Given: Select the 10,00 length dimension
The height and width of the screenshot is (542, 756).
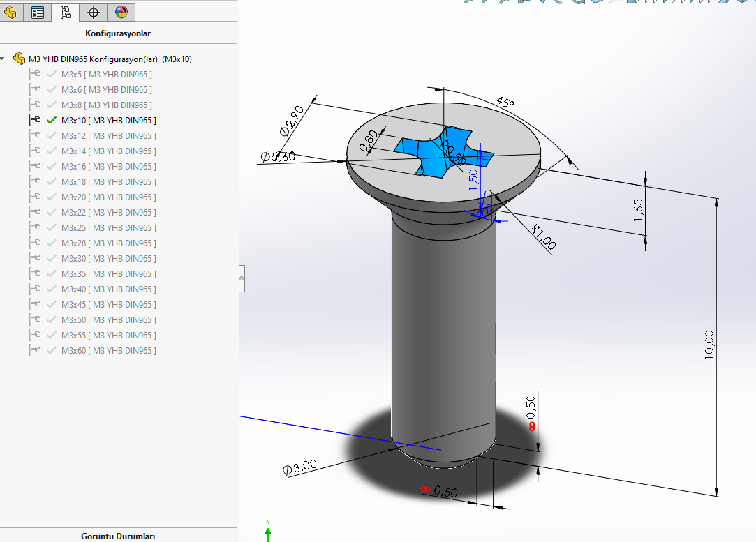Looking at the screenshot, I should click(x=708, y=345).
